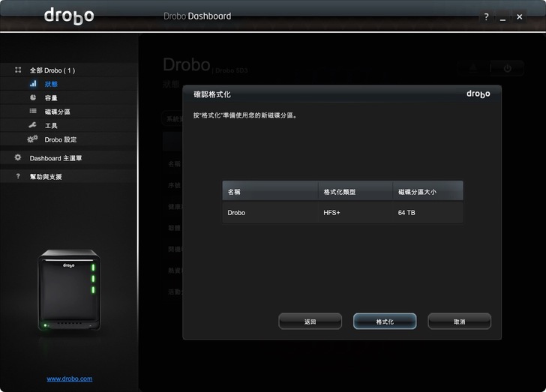Click the question mark beside 幫助與支援
The image size is (546, 392).
[x=18, y=176]
